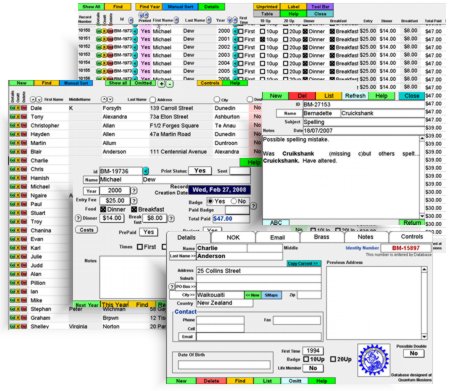This screenshot has height=391, width=450.
Task: Click the question mark icon beside Badge options
Action: point(254,206)
